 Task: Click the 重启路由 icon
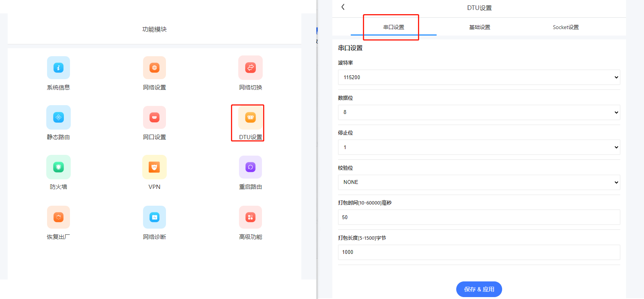[x=250, y=167]
